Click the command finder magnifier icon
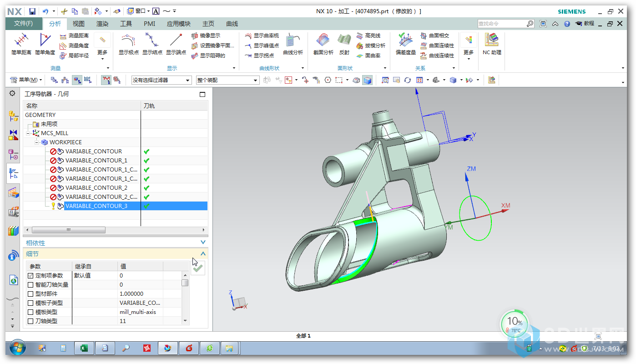 coord(530,24)
